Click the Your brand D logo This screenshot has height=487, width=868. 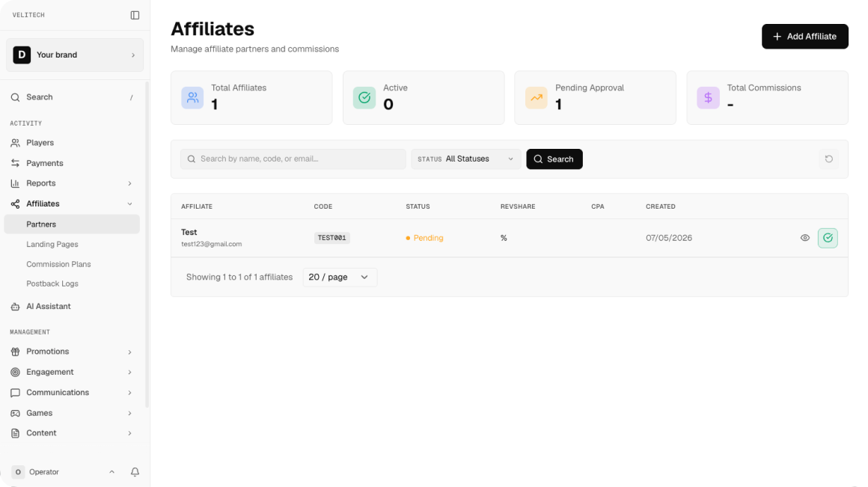[x=22, y=55]
